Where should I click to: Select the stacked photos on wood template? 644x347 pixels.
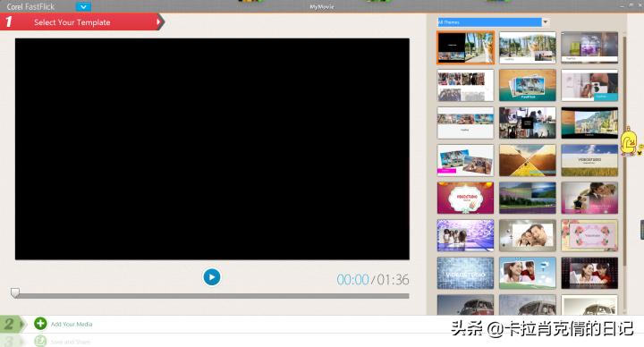pos(528,86)
